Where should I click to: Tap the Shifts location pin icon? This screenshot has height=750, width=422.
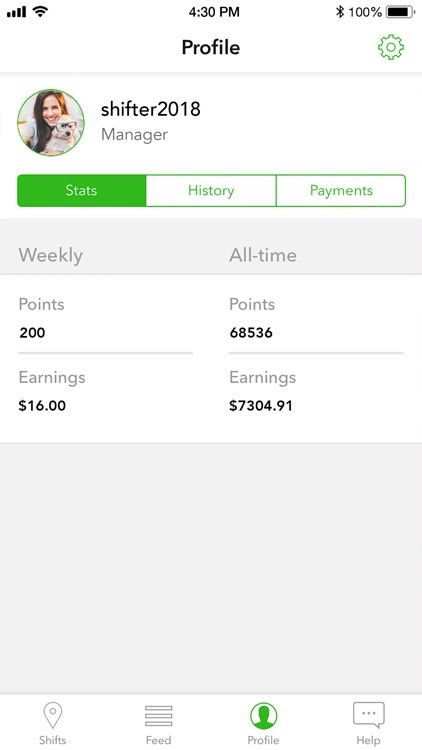pyautogui.click(x=53, y=716)
